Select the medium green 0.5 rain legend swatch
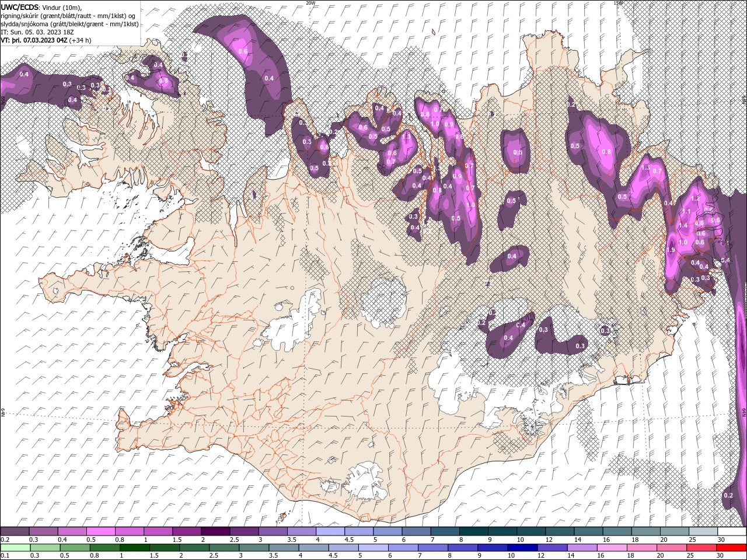The image size is (747, 560). pos(75,547)
